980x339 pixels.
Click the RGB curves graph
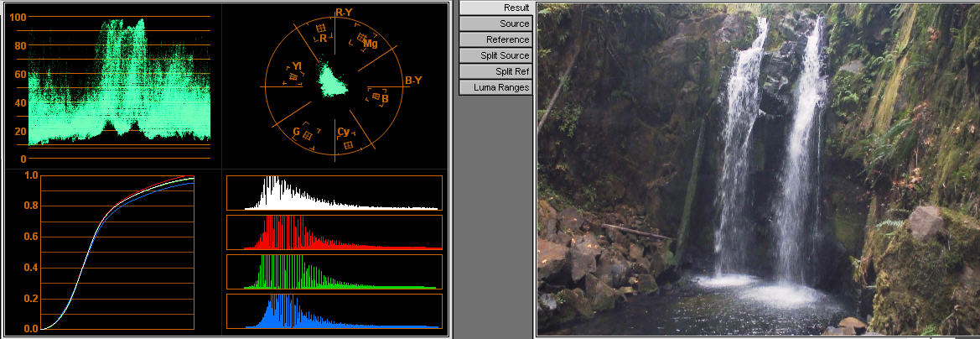[x=117, y=252]
